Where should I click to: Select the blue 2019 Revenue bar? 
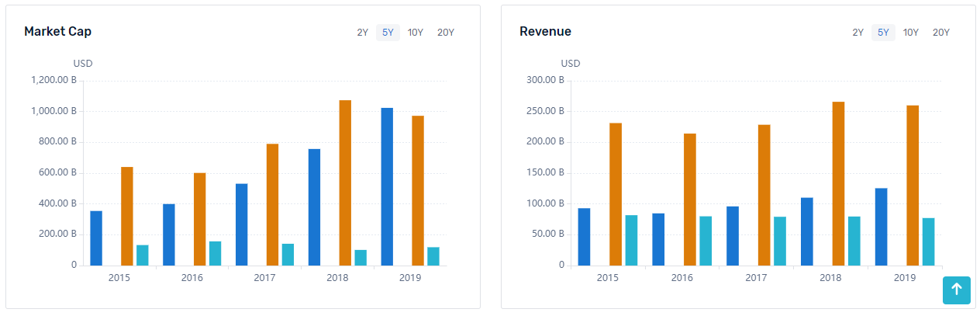(881, 227)
